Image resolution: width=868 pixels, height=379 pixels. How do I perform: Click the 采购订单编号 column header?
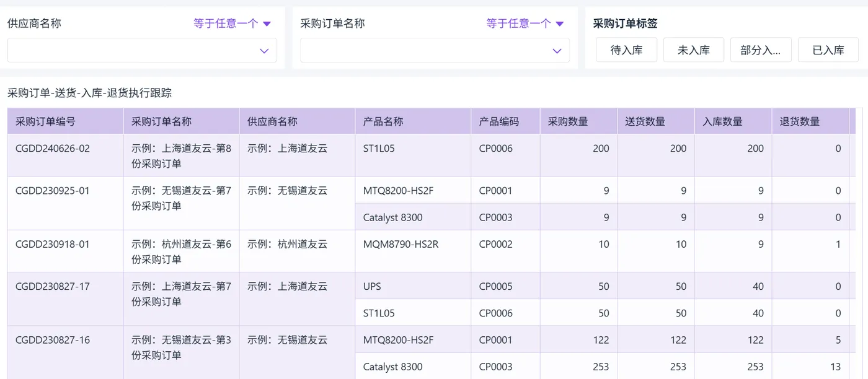tap(65, 121)
